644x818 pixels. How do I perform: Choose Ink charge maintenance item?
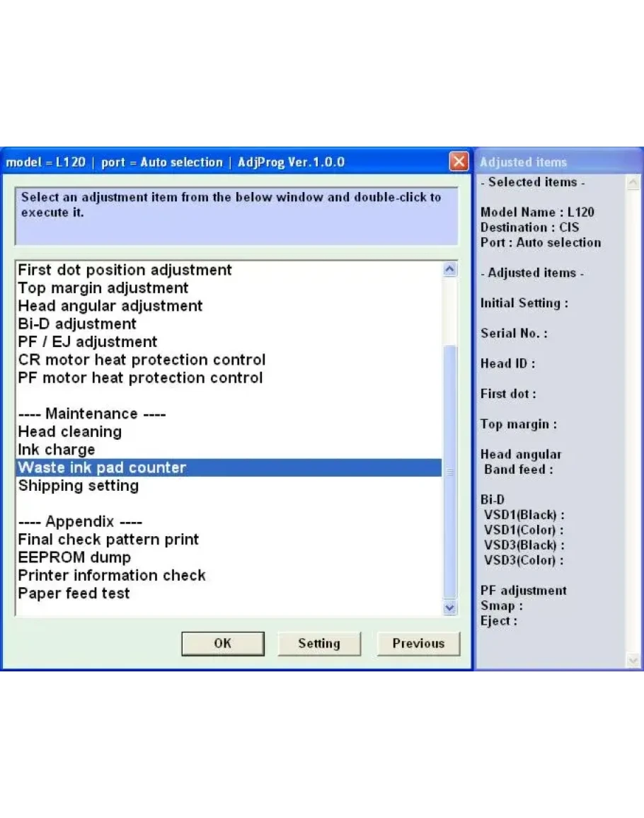[x=56, y=450]
